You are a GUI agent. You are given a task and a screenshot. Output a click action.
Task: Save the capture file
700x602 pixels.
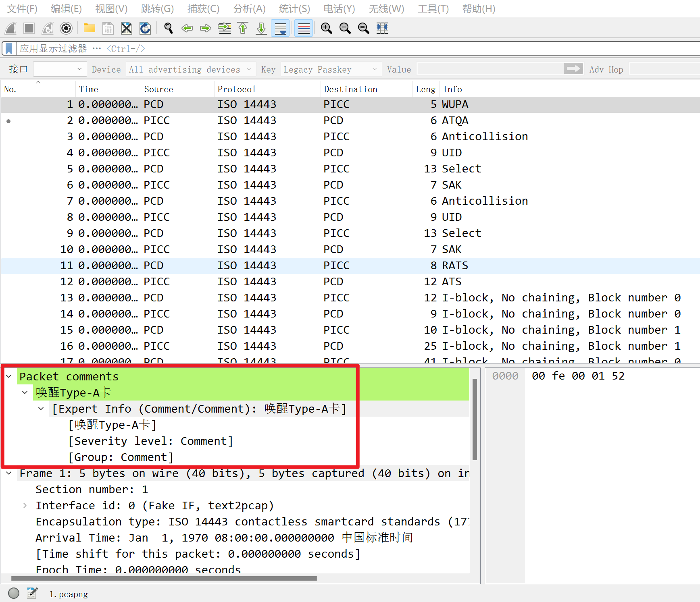coord(108,28)
